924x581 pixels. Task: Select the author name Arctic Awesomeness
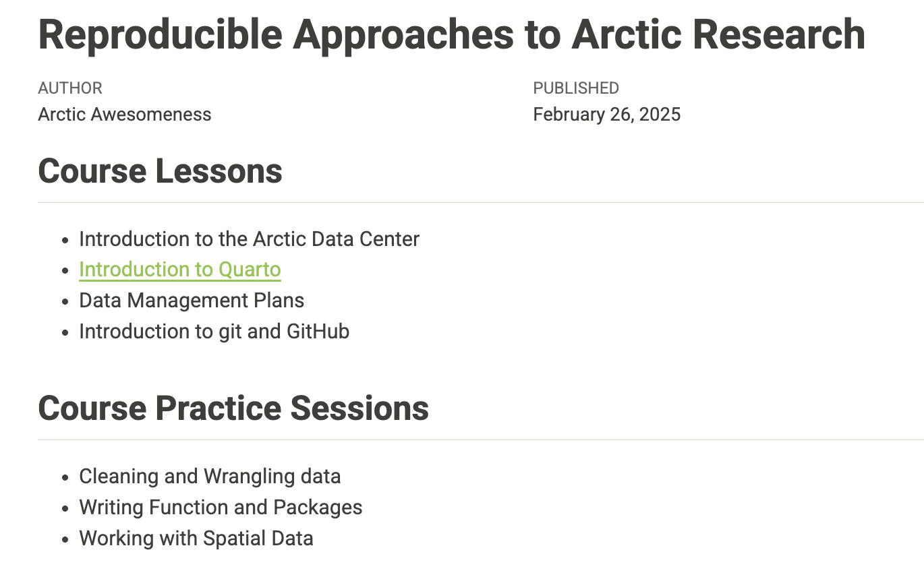pyautogui.click(x=125, y=115)
